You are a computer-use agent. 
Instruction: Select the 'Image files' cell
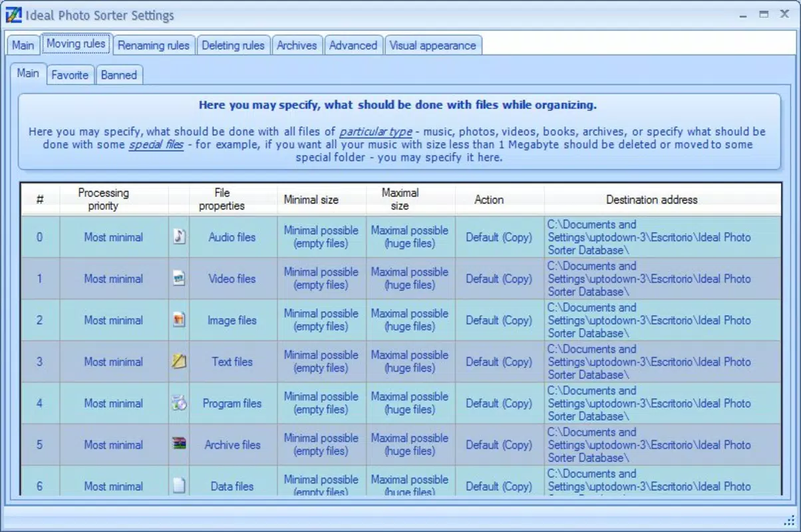[x=232, y=320]
